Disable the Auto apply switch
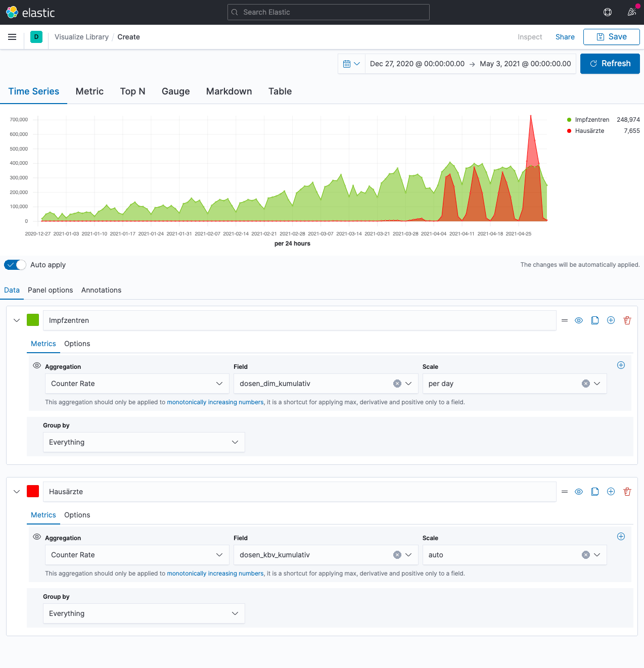This screenshot has height=668, width=644. (x=15, y=265)
